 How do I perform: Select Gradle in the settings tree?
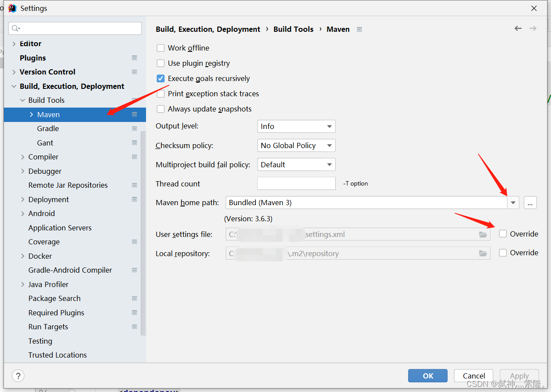pyautogui.click(x=48, y=128)
